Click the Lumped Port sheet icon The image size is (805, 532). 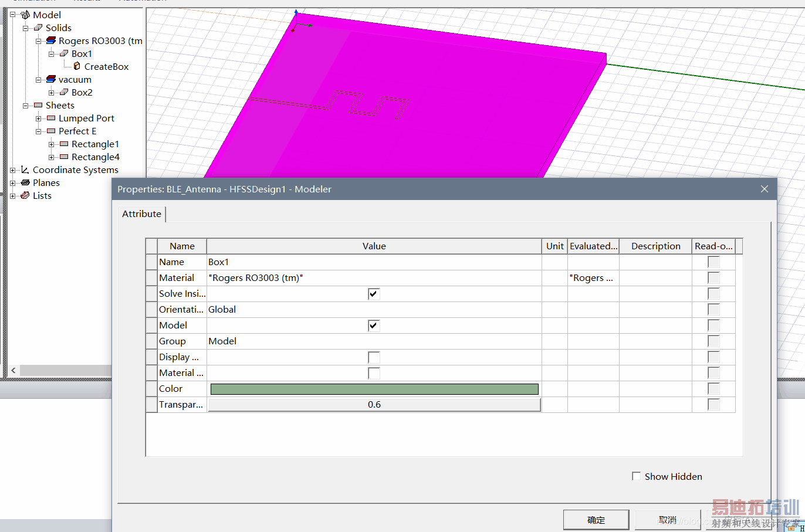click(51, 118)
